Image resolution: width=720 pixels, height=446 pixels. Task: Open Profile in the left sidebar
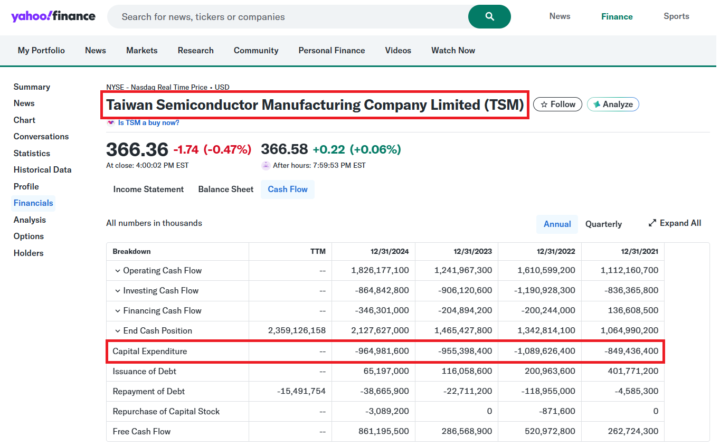click(26, 186)
